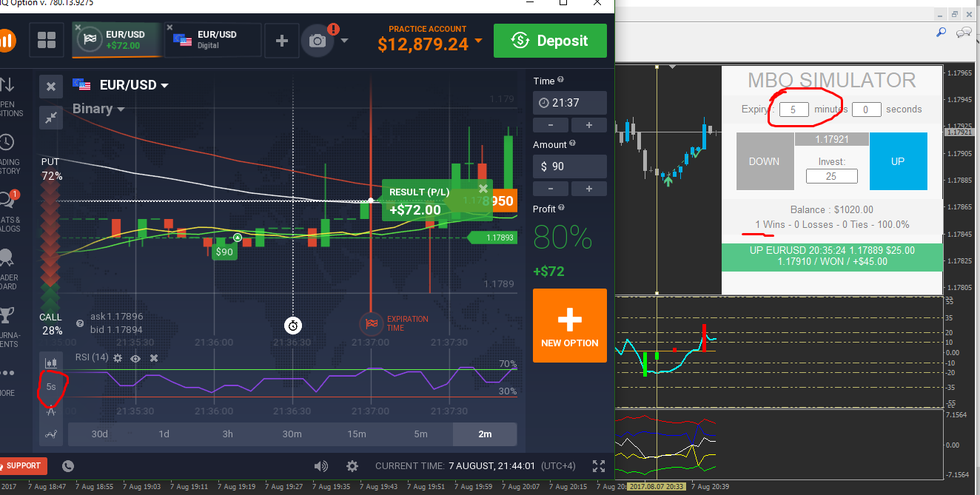
Task: Change the 5s candle interval
Action: (x=50, y=386)
